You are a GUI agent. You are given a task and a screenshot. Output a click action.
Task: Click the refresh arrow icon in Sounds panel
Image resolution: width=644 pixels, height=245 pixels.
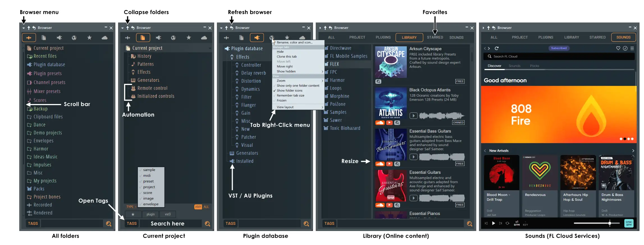497,48
